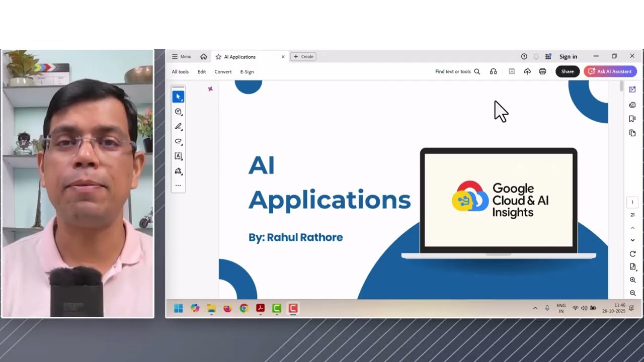Open Ask AI Assistant

click(x=610, y=71)
